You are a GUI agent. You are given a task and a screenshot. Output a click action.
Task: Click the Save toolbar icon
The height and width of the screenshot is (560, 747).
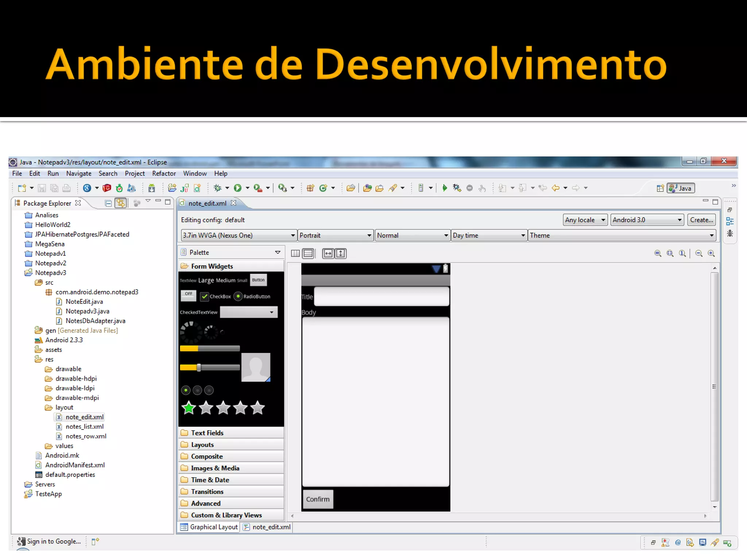(42, 188)
